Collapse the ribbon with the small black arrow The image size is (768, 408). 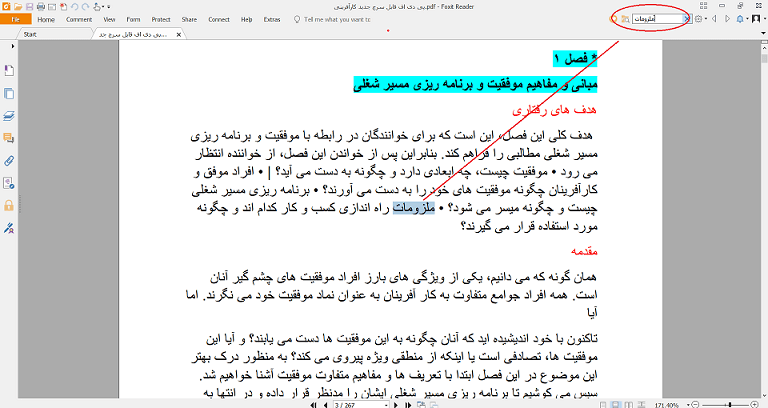pyautogui.click(x=764, y=33)
